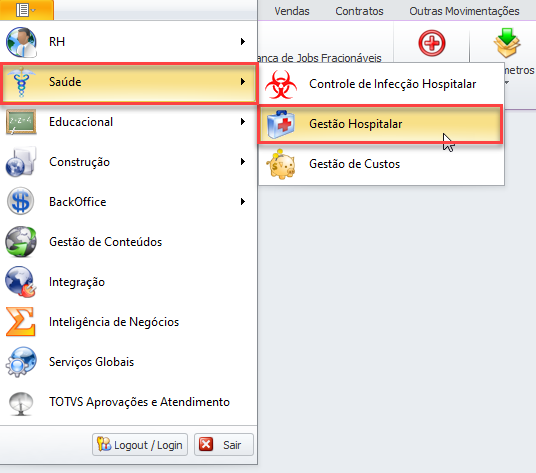Viewport: 536px width, 473px height.
Task: Choose the Saúde menu label
Action: click(65, 82)
